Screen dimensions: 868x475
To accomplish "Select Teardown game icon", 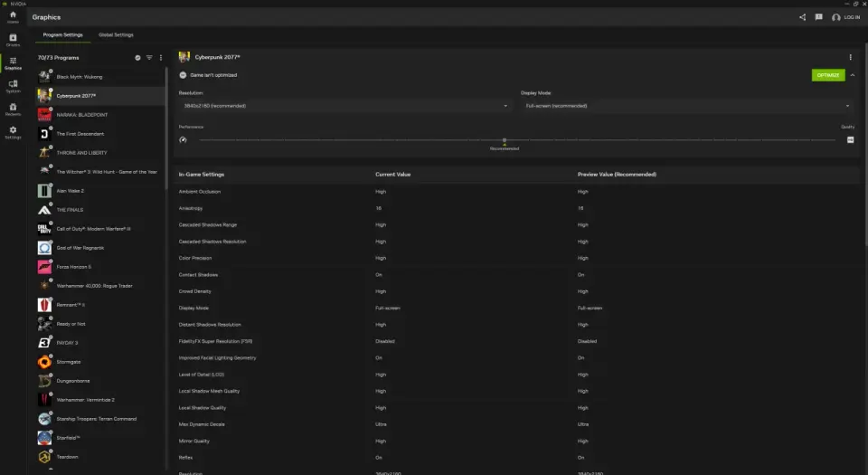I will (x=44, y=457).
